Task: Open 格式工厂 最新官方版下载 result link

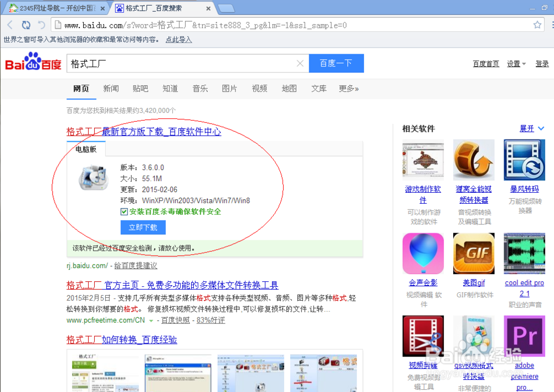Action: [144, 132]
